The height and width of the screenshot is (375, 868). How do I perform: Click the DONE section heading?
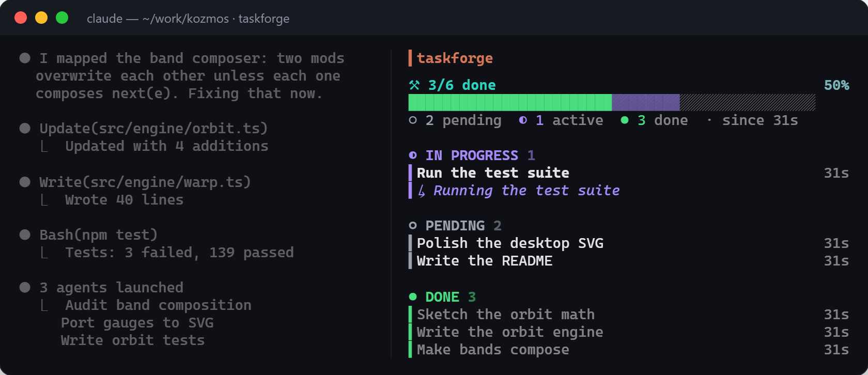click(x=442, y=297)
